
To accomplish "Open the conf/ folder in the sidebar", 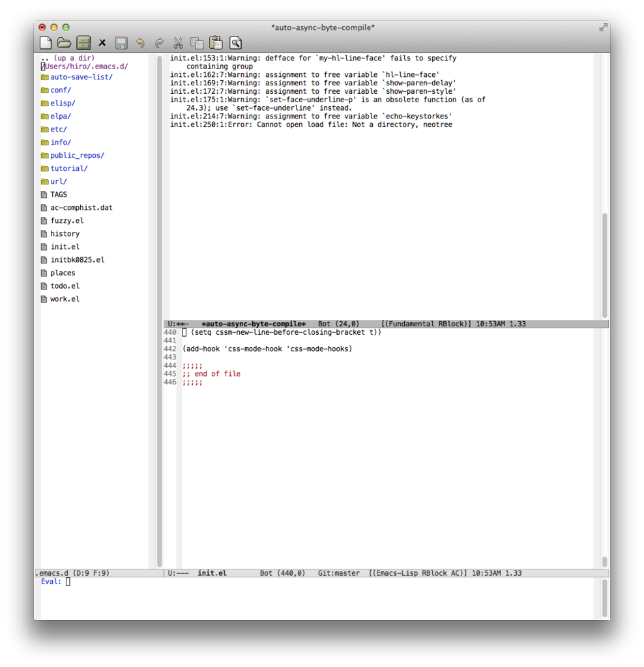I will (x=61, y=90).
